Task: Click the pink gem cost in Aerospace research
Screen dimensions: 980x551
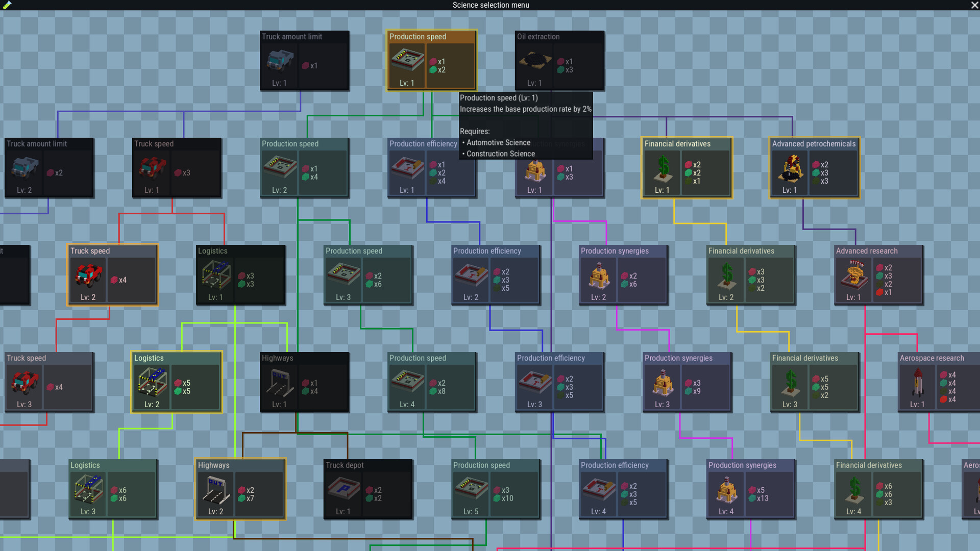Action: [944, 374]
